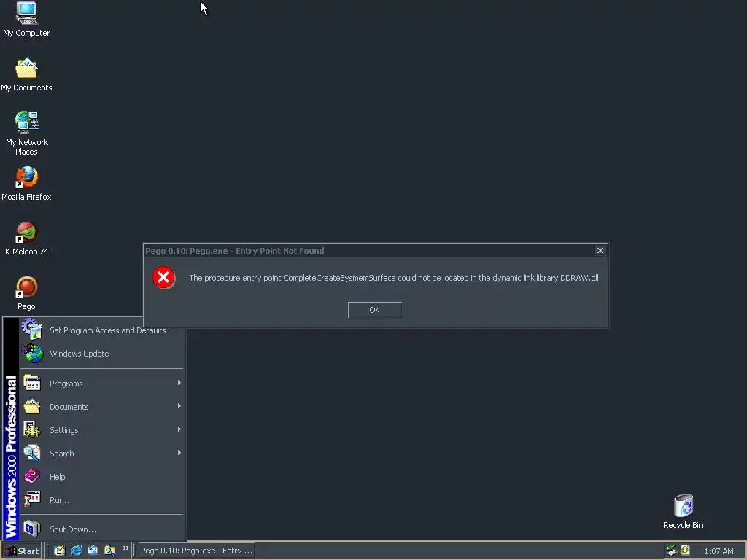Launch Outlook Express from quick launch
Viewport: 747px width, 560px height.
tap(93, 551)
